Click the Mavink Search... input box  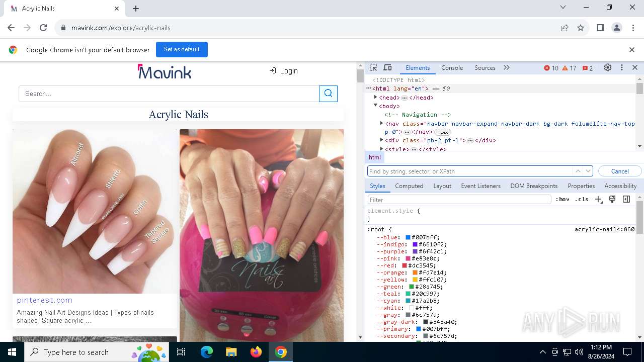tap(169, 94)
